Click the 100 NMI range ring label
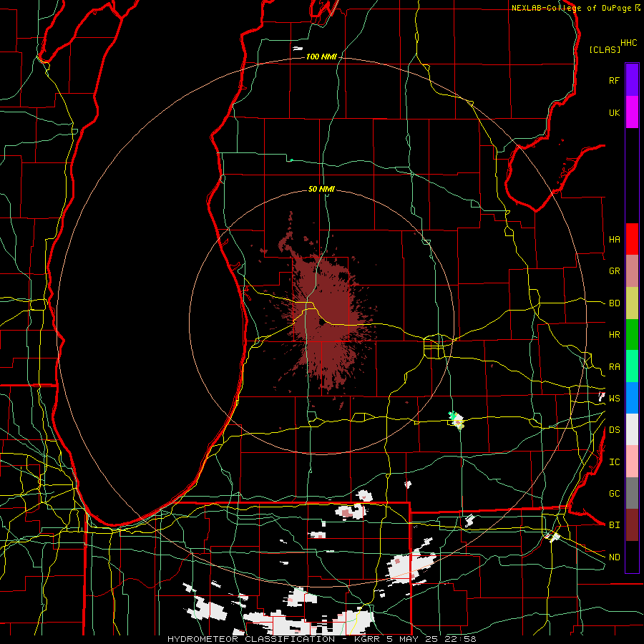 321,57
